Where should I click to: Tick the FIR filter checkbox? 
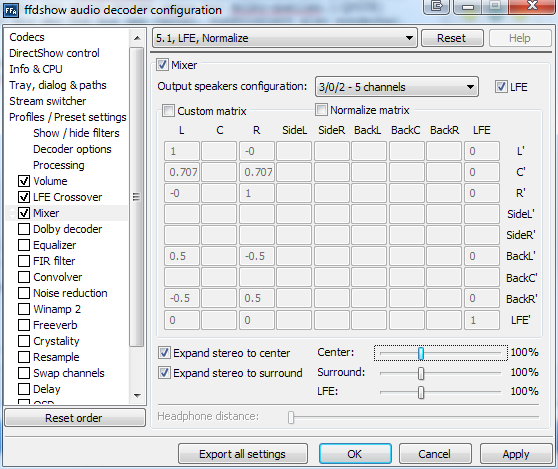click(x=24, y=261)
